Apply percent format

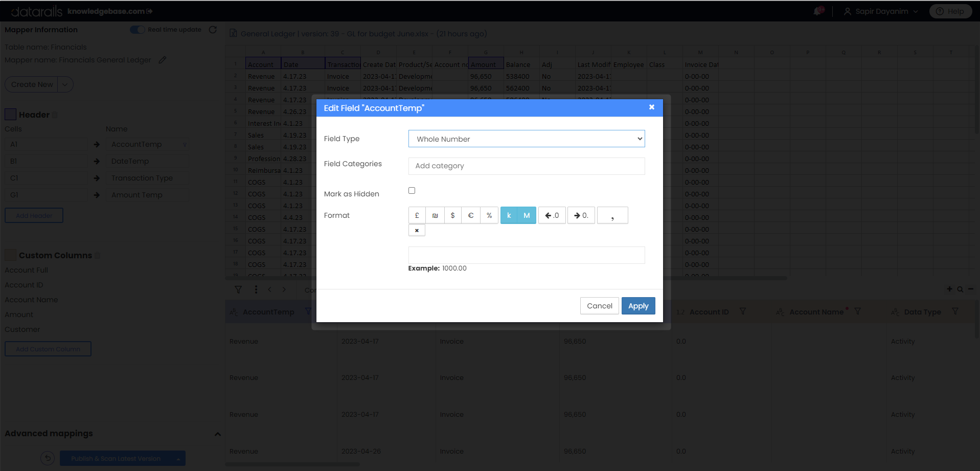[x=489, y=215]
